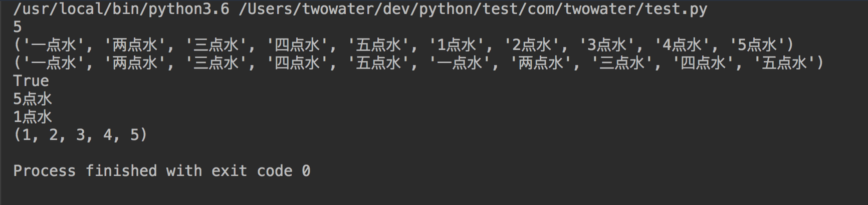Click the Process finished with exit code message
Viewport: 868px width, 205px height.
point(162,170)
